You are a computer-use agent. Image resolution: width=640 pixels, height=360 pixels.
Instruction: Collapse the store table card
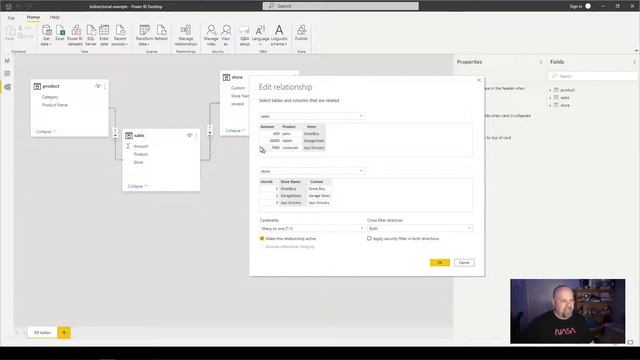point(235,131)
